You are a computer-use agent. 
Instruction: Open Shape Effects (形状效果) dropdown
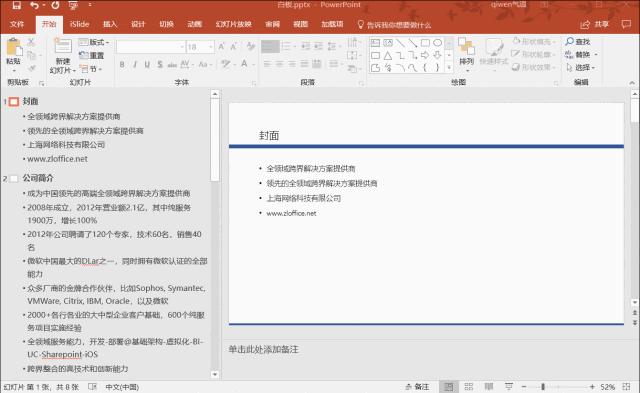[x=534, y=67]
